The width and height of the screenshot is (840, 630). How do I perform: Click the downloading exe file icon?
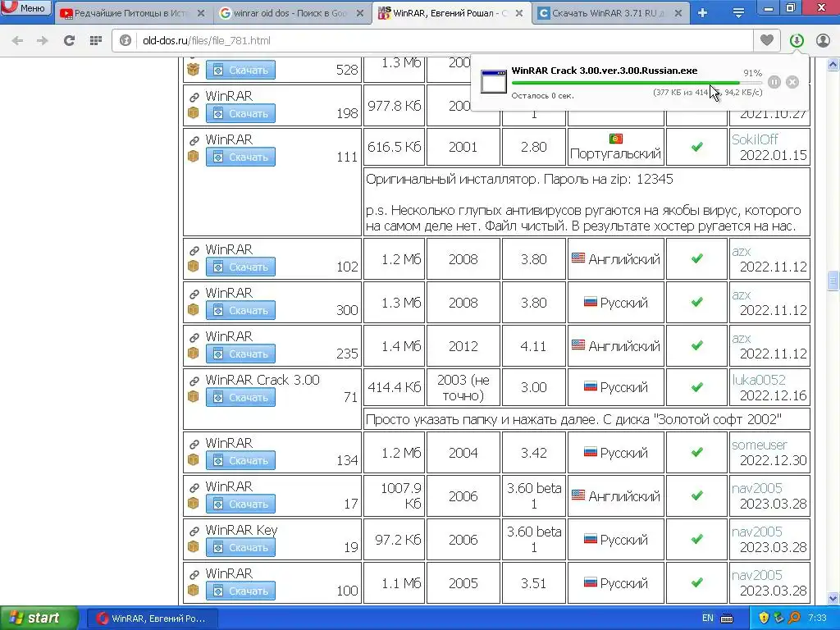click(493, 81)
